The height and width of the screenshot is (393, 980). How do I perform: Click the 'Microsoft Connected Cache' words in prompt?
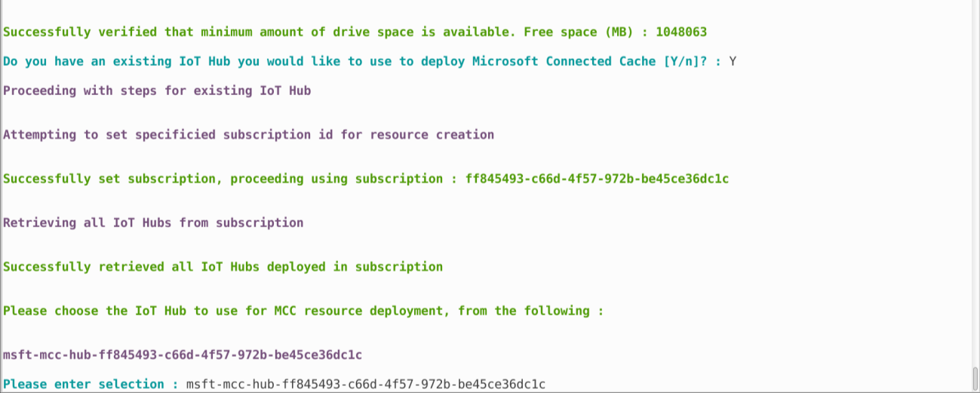pyautogui.click(x=564, y=61)
